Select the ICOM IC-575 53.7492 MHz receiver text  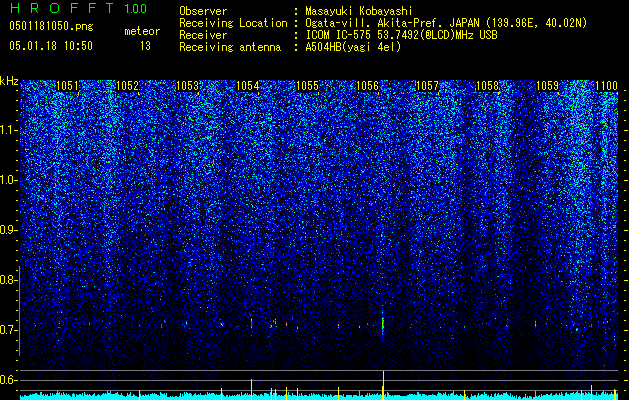[401, 35]
